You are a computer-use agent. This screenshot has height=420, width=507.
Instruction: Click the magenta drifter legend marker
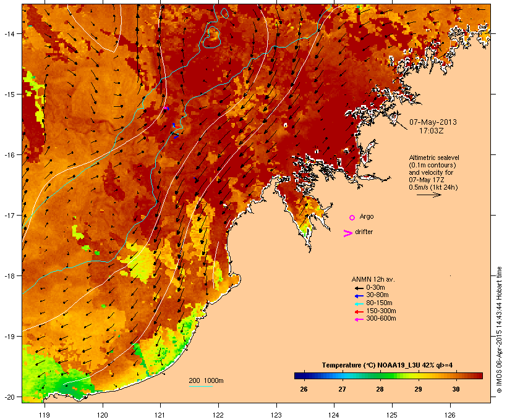click(x=348, y=233)
